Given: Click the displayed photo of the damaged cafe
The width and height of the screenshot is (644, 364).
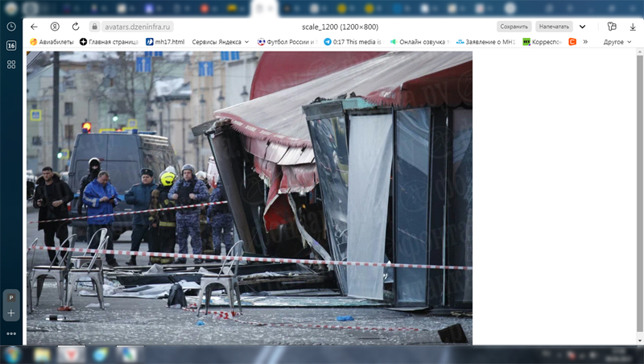Looking at the screenshot, I should (250, 198).
